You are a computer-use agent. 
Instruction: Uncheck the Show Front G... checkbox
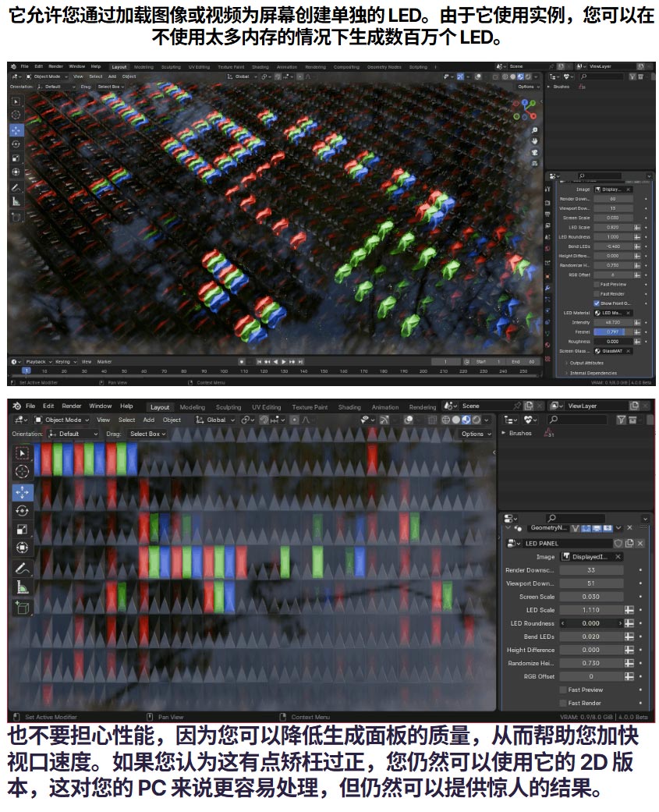pyautogui.click(x=597, y=303)
